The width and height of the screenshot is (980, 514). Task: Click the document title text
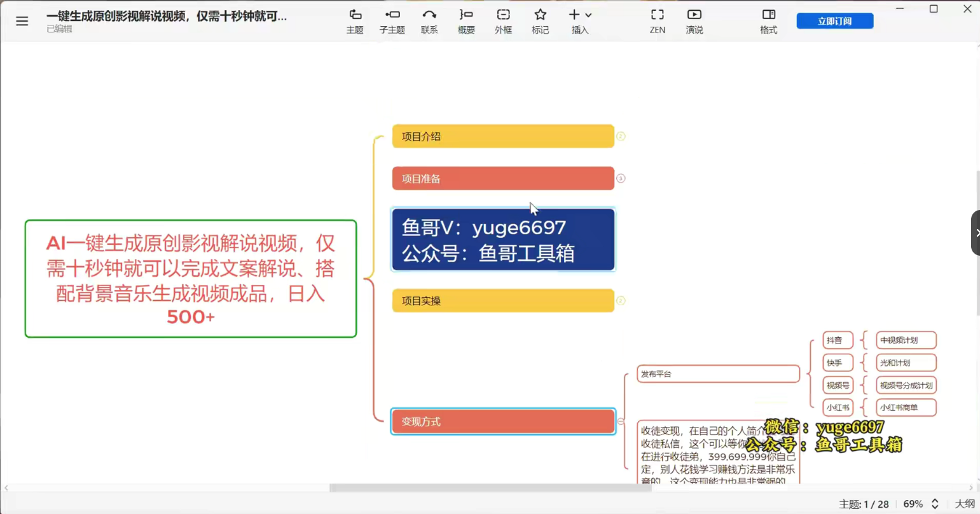167,16
